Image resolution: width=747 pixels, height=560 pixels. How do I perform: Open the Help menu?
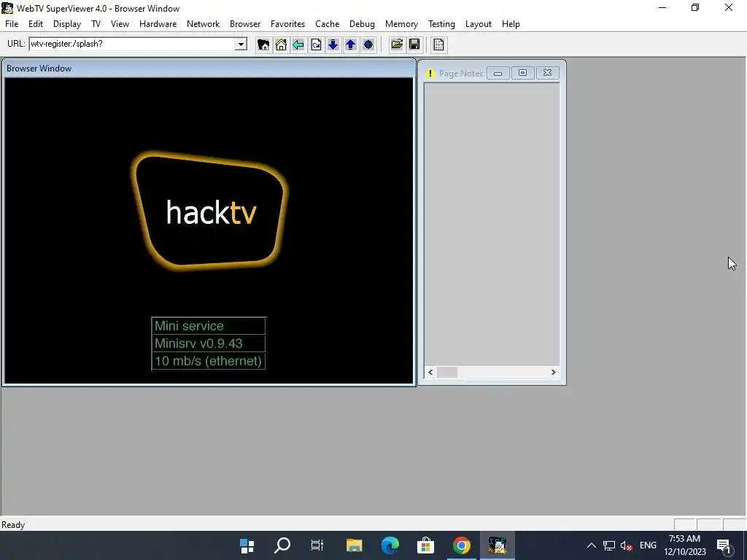(x=511, y=24)
